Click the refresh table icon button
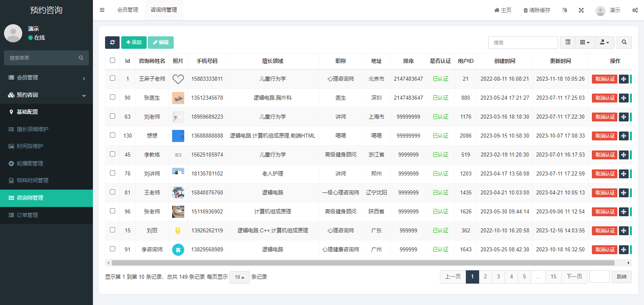 point(112,42)
